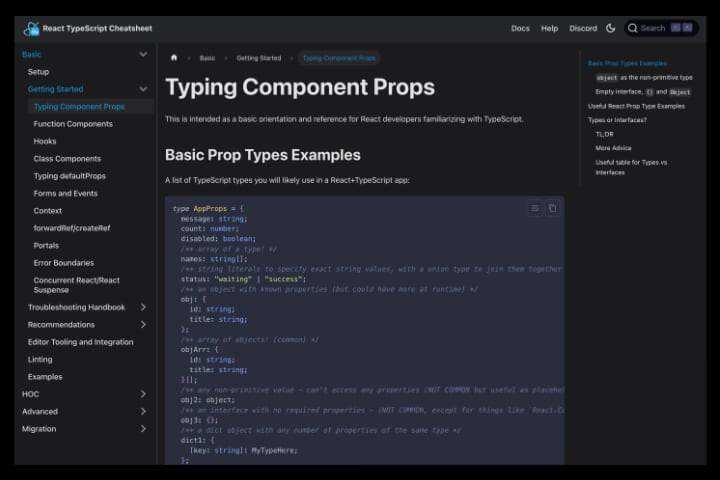The height and width of the screenshot is (480, 720).
Task: Open the Setup sidebar page
Action: (x=38, y=72)
